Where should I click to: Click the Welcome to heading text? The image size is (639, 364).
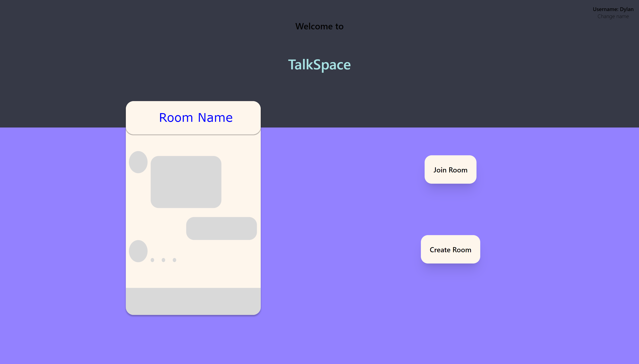pyautogui.click(x=319, y=26)
